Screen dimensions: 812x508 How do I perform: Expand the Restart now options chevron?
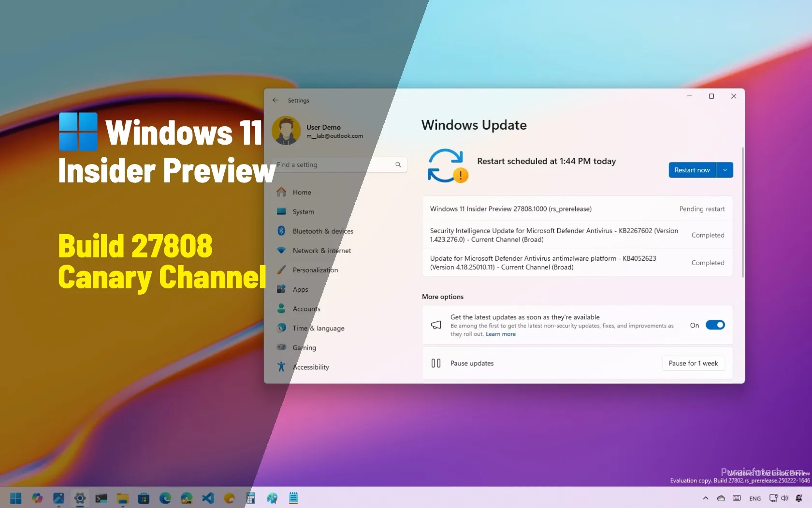[725, 170]
